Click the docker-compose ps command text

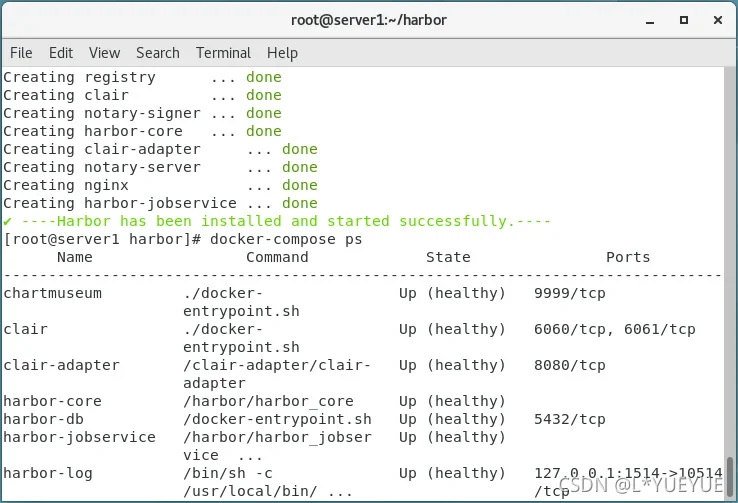pyautogui.click(x=286, y=239)
